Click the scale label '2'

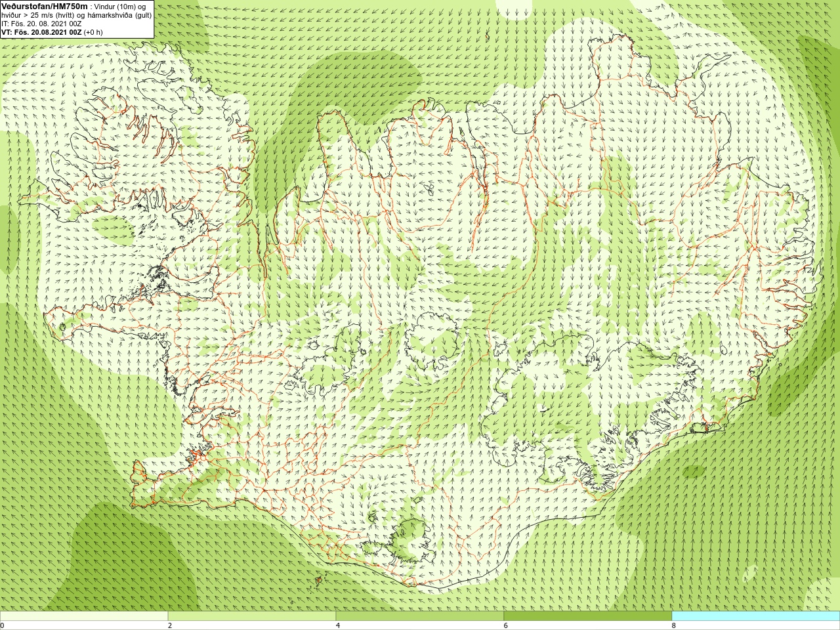170,625
